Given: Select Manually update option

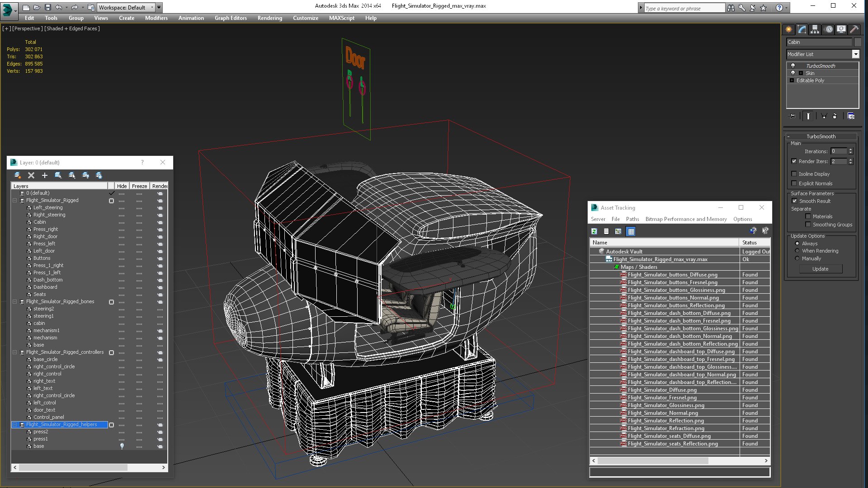Looking at the screenshot, I should point(797,258).
